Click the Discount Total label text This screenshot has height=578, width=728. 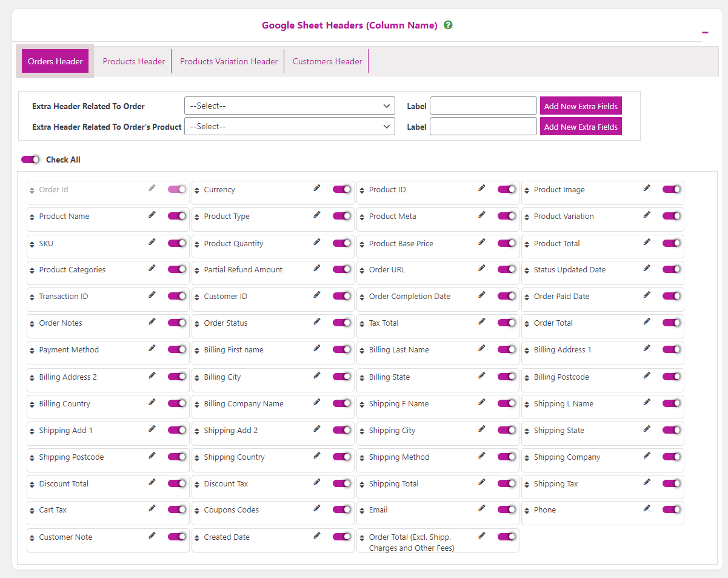(x=64, y=484)
